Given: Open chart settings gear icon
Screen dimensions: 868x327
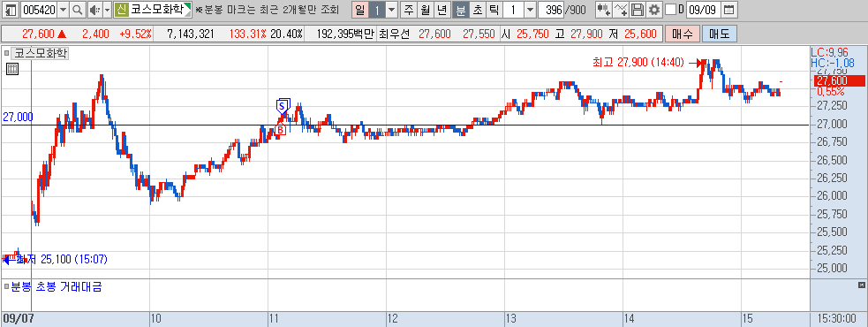Looking at the screenshot, I should click(x=654, y=10).
